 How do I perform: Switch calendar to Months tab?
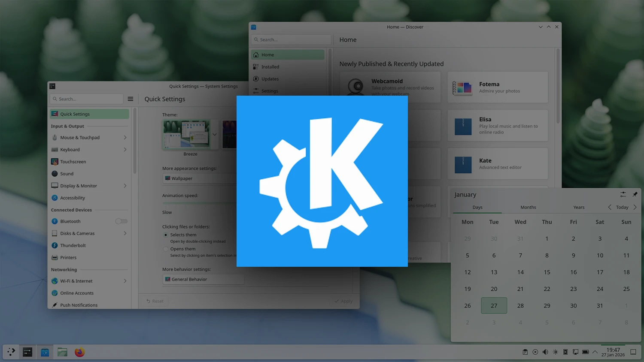click(528, 207)
